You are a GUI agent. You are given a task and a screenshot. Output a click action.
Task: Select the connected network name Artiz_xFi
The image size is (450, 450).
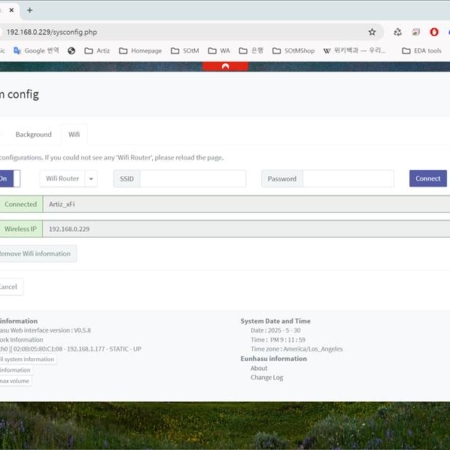point(62,204)
